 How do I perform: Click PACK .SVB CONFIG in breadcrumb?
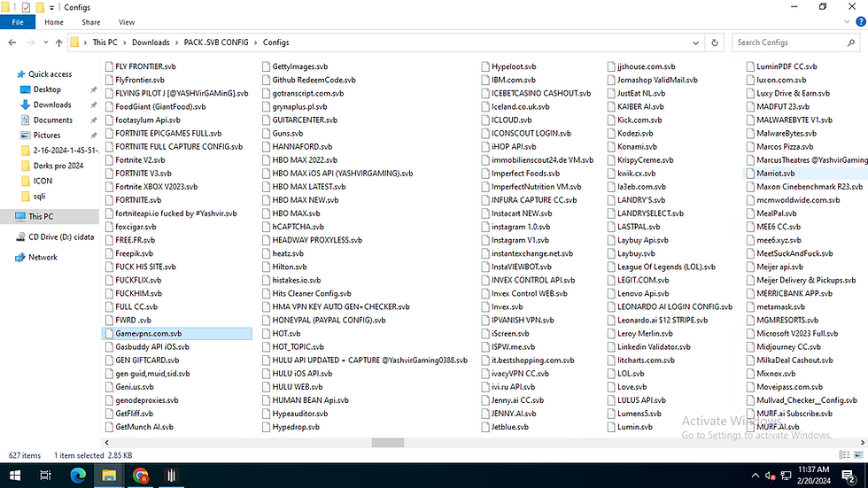[x=216, y=43]
